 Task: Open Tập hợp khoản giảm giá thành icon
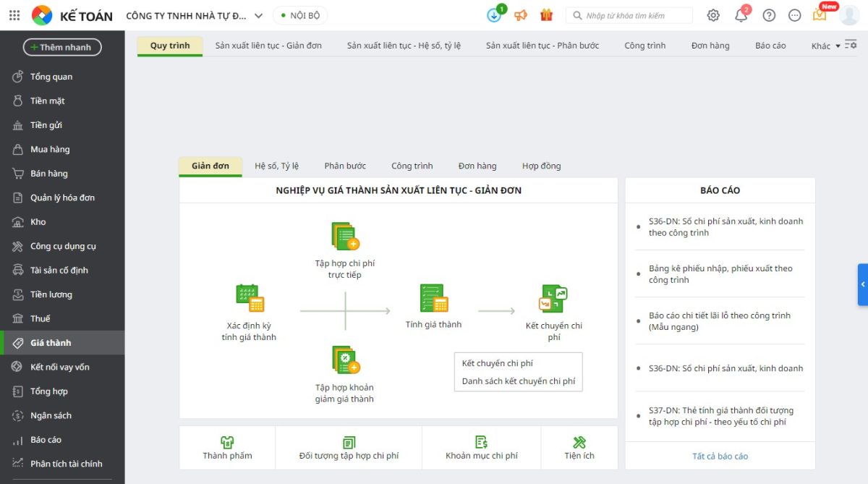pyautogui.click(x=345, y=360)
